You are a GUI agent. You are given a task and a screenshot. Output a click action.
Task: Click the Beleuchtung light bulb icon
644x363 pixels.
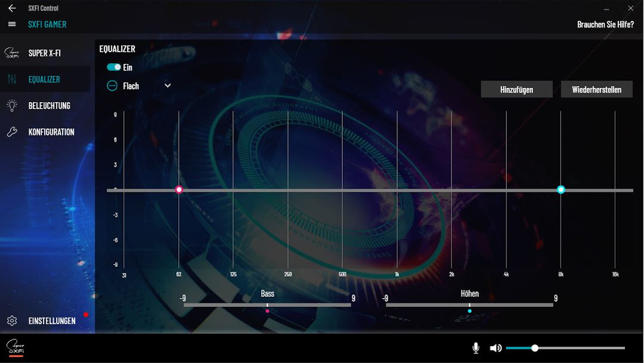point(12,106)
